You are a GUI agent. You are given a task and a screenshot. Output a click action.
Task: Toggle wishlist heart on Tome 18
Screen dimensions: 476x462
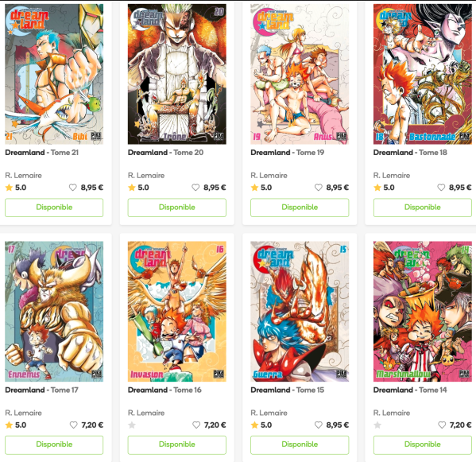(441, 188)
